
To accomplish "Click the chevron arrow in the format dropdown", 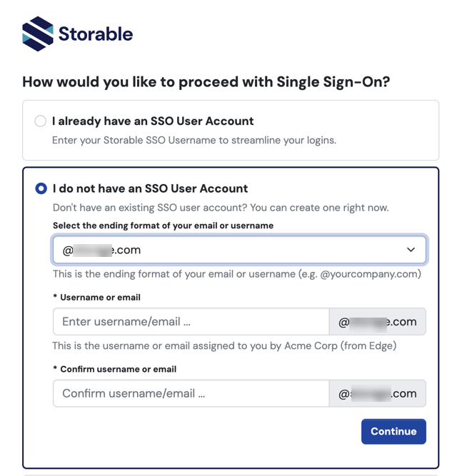I will [411, 250].
